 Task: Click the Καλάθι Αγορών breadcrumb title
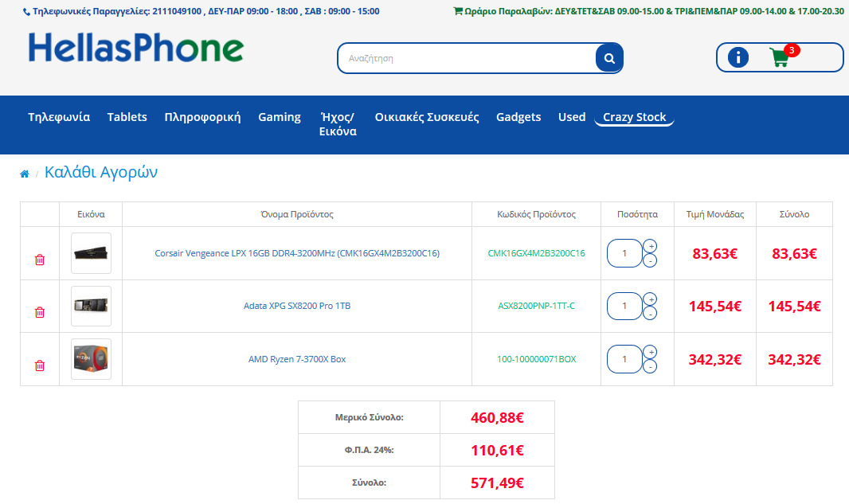click(101, 172)
